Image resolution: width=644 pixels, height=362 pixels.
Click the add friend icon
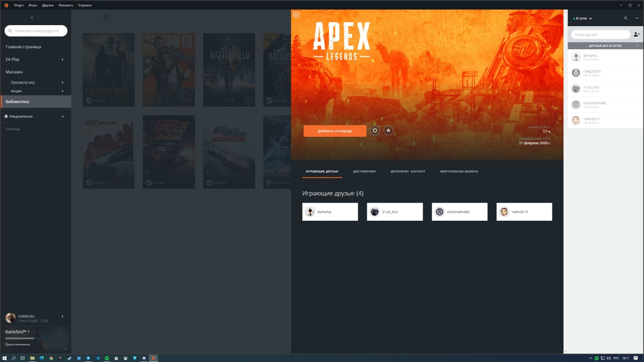pos(636,34)
